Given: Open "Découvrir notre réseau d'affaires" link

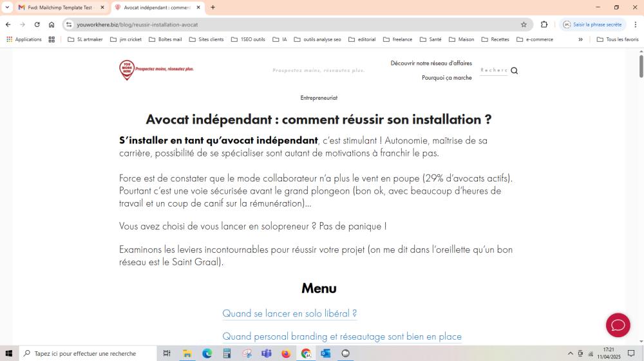Looking at the screenshot, I should click(431, 63).
